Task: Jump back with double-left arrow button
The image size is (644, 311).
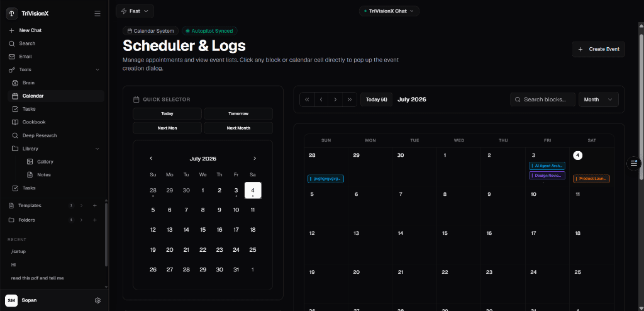Action: coord(307,99)
